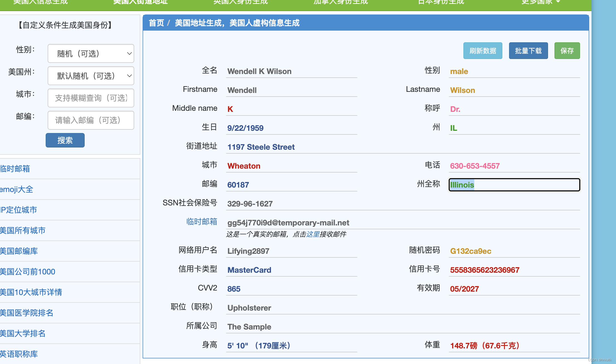Image resolution: width=616 pixels, height=364 pixels.
Task: Open IP定位城市 sidebar link
Action: 18,210
